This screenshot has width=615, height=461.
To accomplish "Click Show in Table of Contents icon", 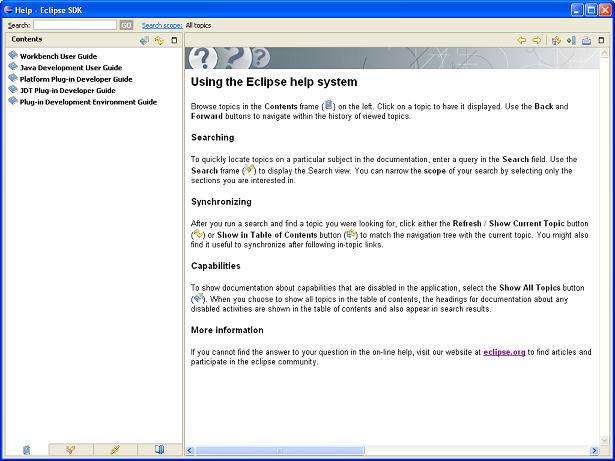I will (x=556, y=40).
